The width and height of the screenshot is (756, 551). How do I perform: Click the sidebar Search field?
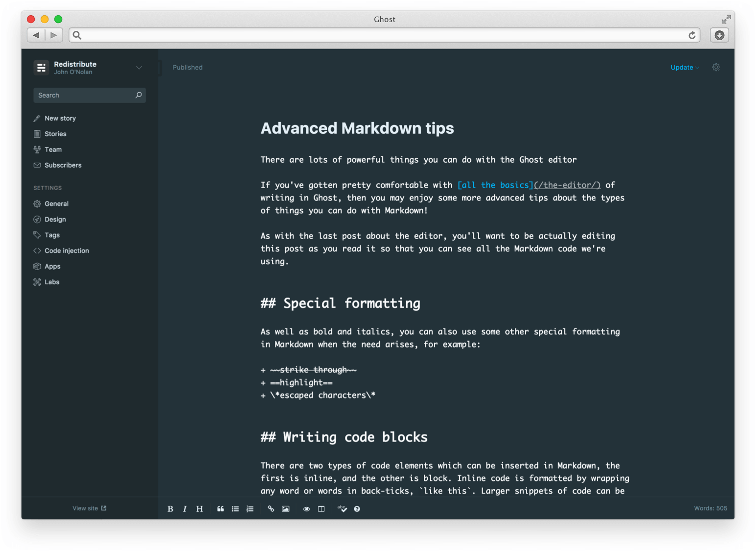tap(83, 95)
